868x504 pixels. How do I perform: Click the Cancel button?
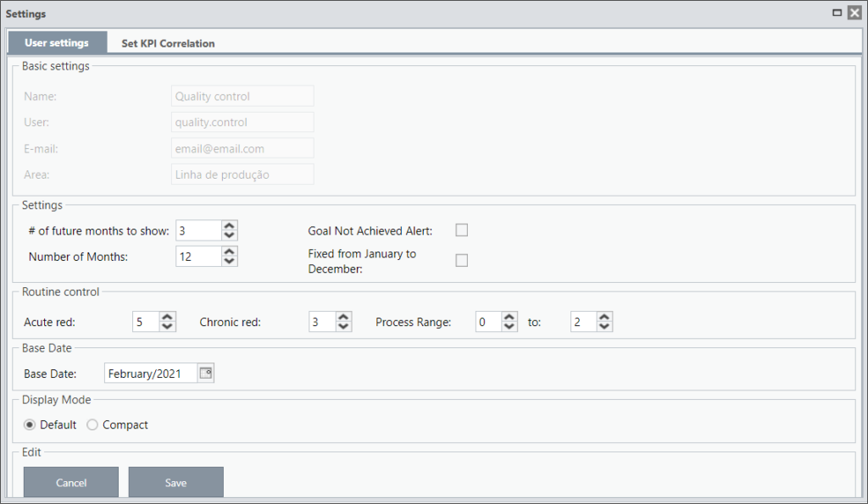(71, 483)
